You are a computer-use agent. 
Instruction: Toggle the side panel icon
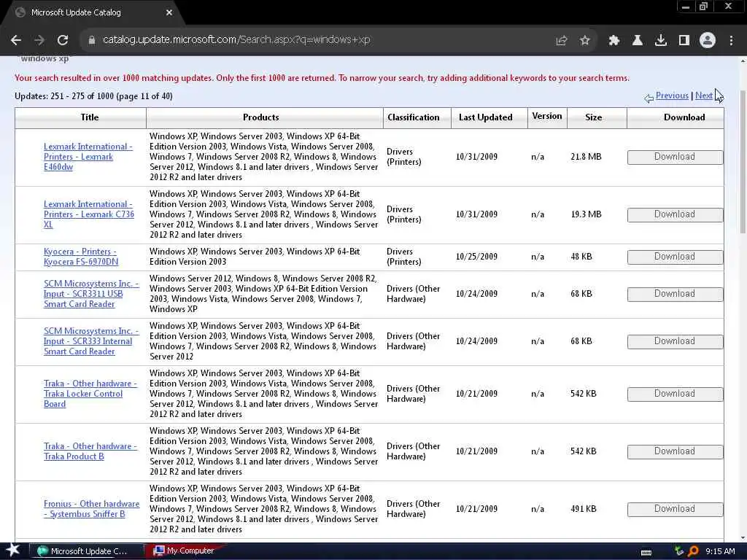pos(684,41)
